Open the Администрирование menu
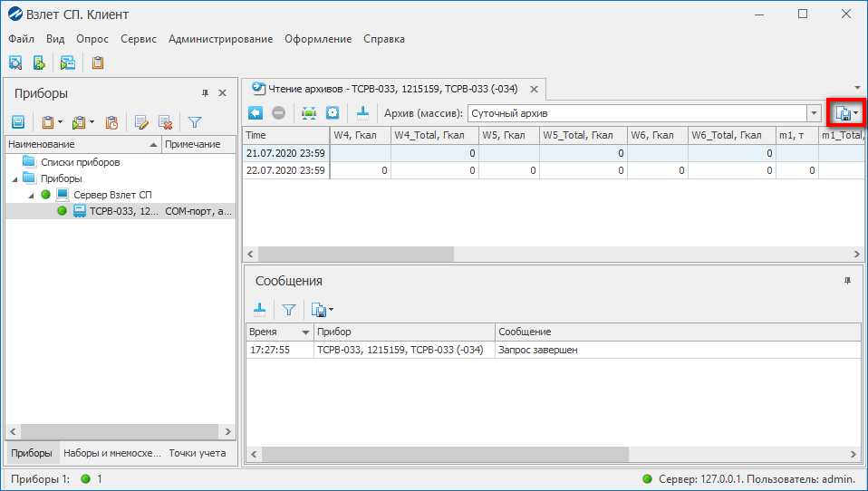 pos(221,39)
